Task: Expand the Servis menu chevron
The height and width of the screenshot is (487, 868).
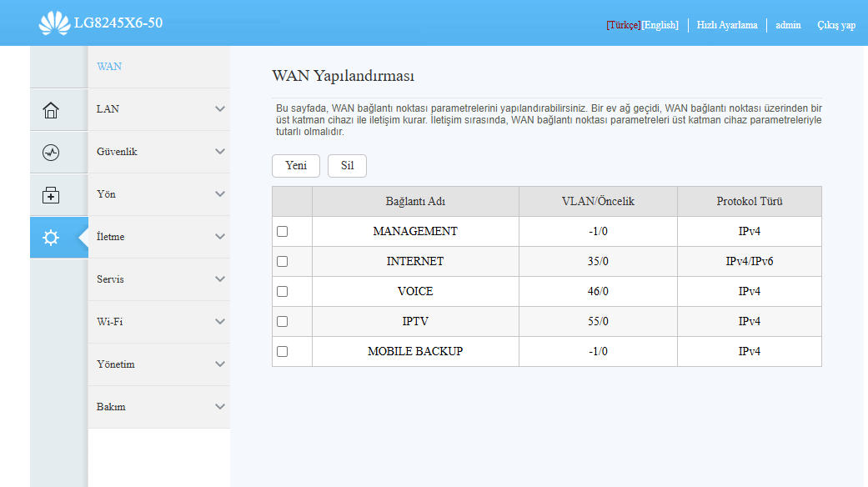Action: click(220, 279)
